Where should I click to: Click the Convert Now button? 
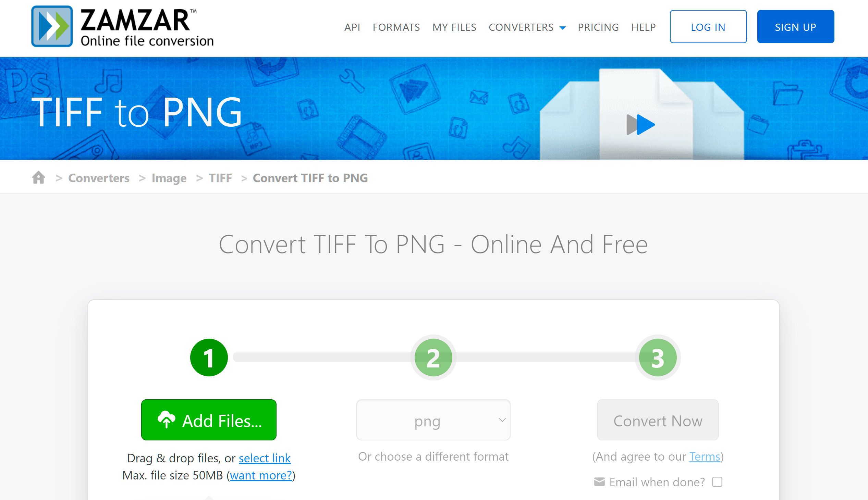click(658, 421)
